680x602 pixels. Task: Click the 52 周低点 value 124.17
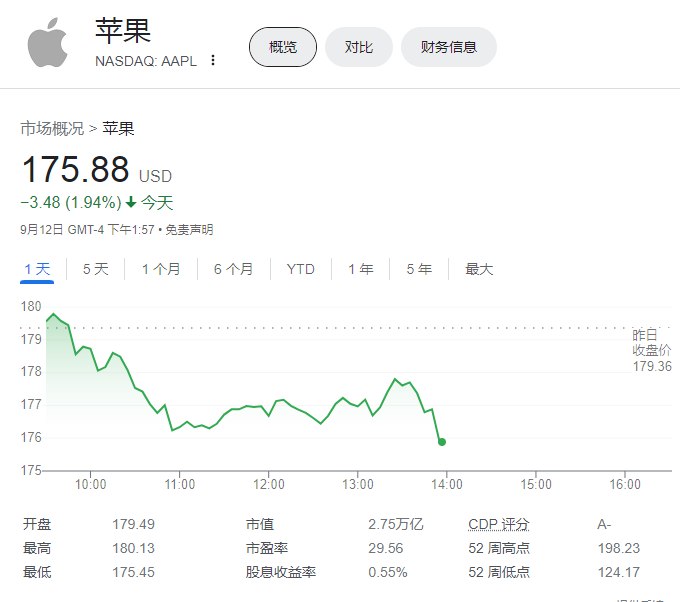(619, 572)
